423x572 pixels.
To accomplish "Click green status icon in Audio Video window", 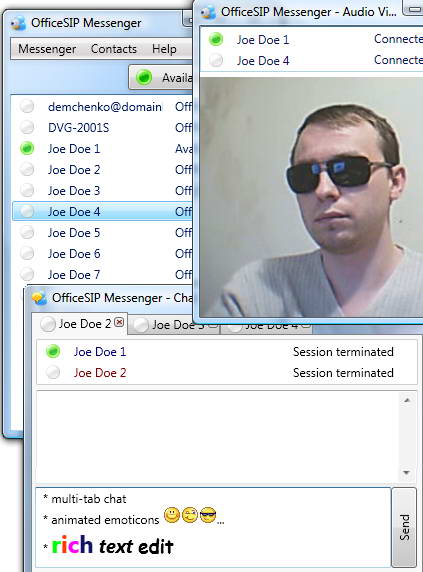I will (x=216, y=39).
